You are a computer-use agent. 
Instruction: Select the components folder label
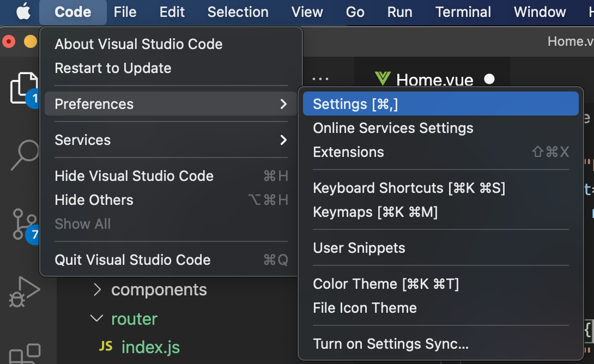point(159,290)
